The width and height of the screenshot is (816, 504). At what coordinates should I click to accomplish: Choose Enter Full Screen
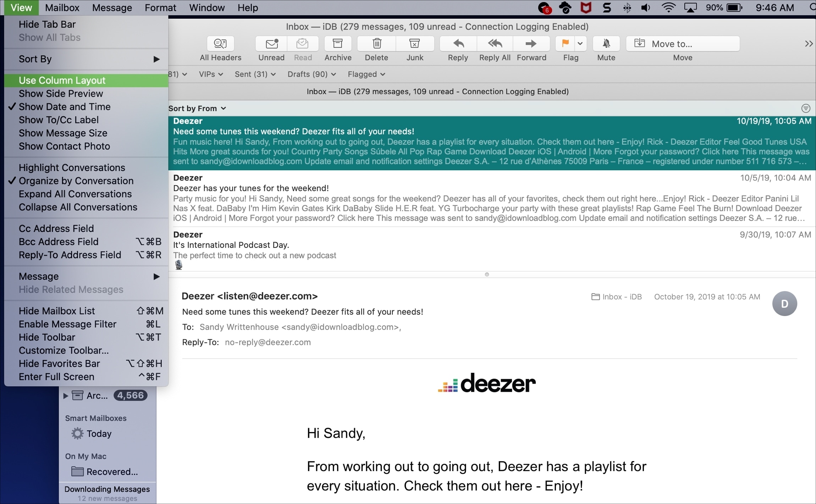pos(86,377)
